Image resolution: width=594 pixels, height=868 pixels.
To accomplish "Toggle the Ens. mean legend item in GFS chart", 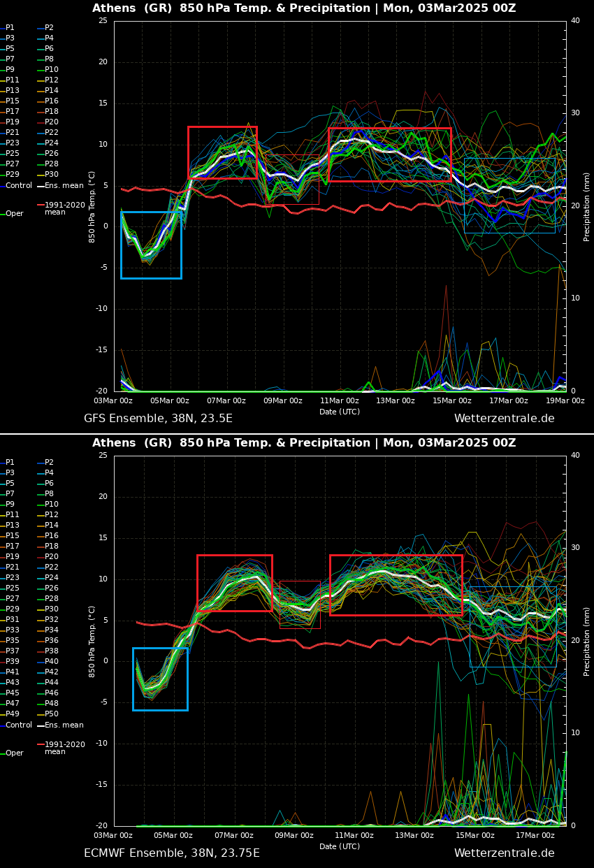I will [x=63, y=186].
